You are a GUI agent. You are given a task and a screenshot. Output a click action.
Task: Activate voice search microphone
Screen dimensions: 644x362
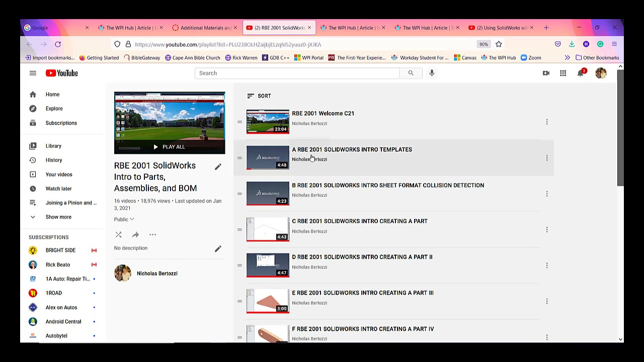pos(432,73)
